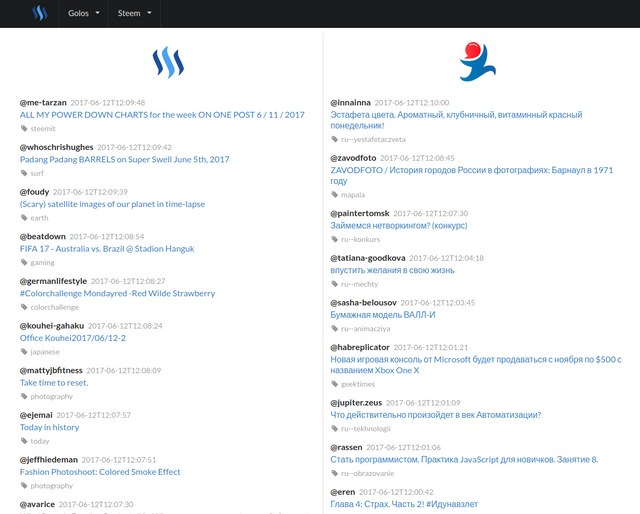Image resolution: width=640 pixels, height=514 pixels.
Task: Open post 'ZAVODFOTO / История городов России'
Action: [x=471, y=175]
